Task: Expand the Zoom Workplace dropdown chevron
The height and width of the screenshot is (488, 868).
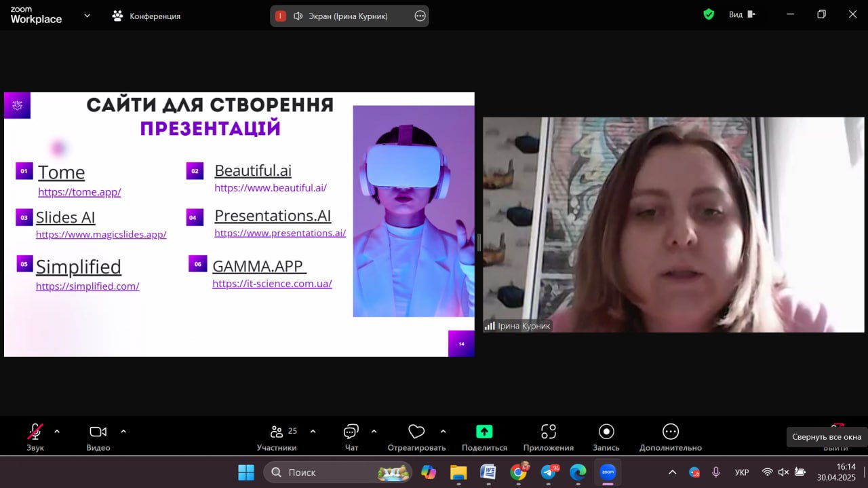Action: pos(87,15)
